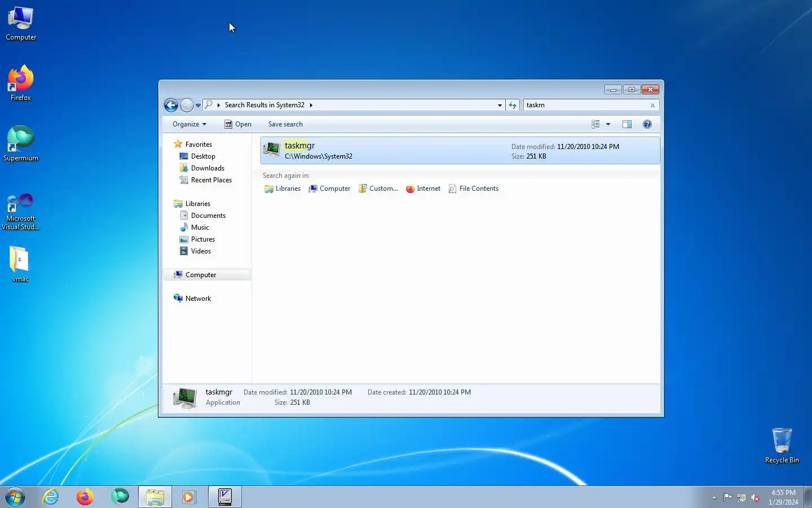Screen dimensions: 812x508
Task: Clear the taskm search box text
Action: [x=652, y=105]
